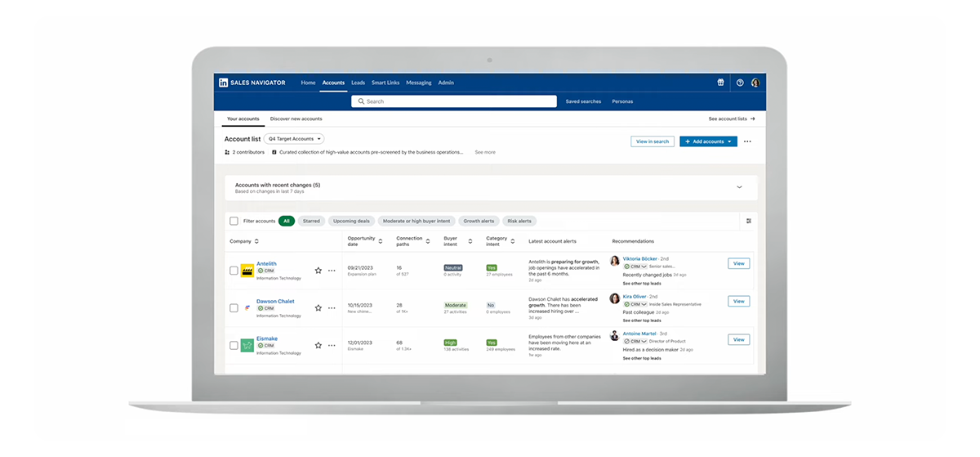980x457 pixels.
Task: Open the gift box icon in header
Action: [x=720, y=83]
